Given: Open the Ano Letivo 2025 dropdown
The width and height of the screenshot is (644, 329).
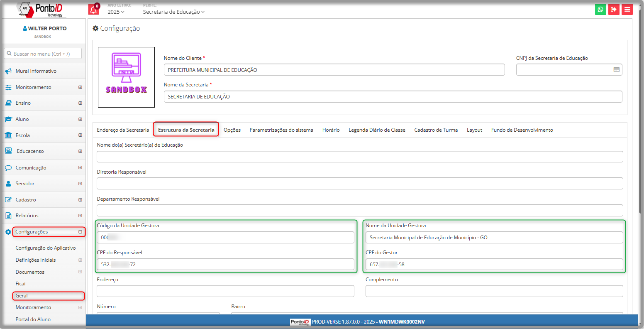Looking at the screenshot, I should tap(116, 12).
